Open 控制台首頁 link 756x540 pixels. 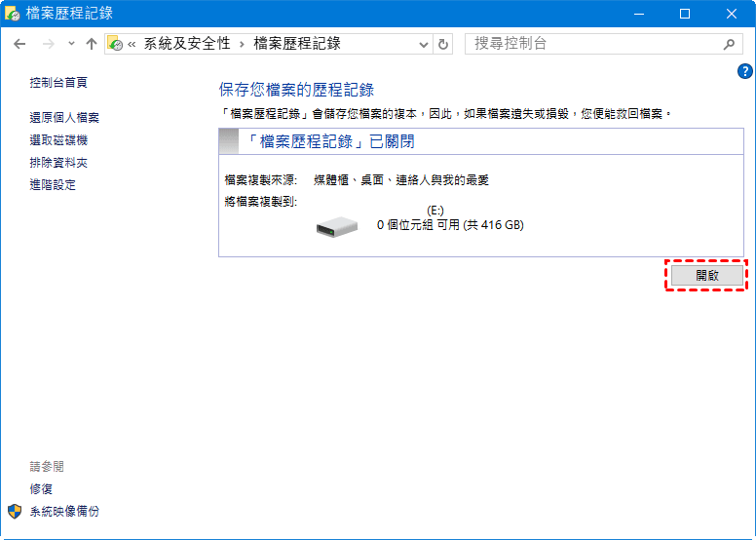pos(58,83)
